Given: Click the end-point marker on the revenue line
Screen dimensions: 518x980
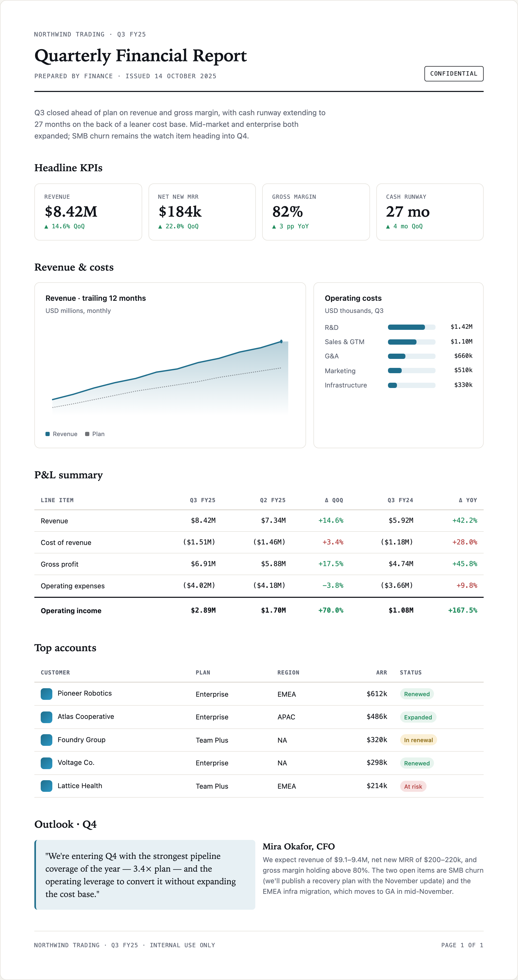Looking at the screenshot, I should (281, 342).
